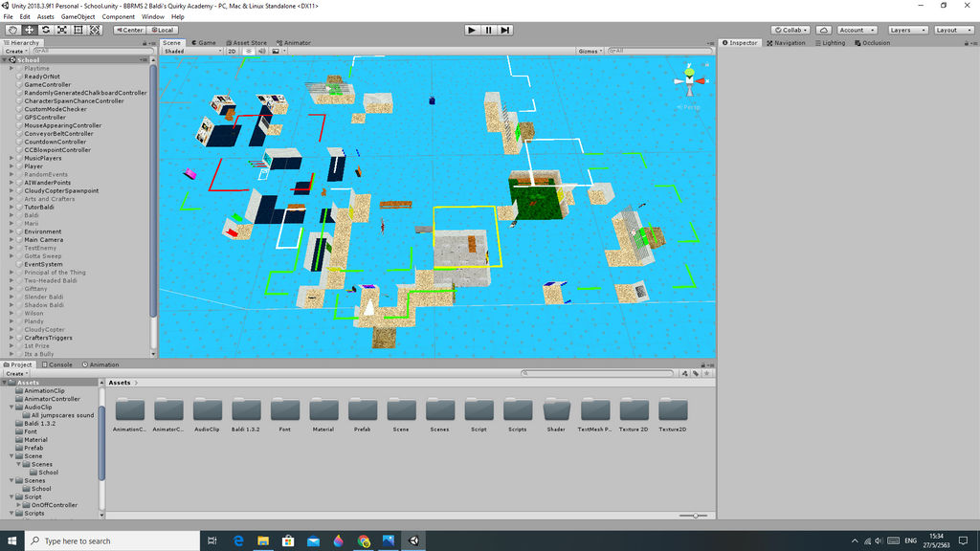Open Hierarchy Create dropdown
980x551 pixels.
(x=15, y=52)
